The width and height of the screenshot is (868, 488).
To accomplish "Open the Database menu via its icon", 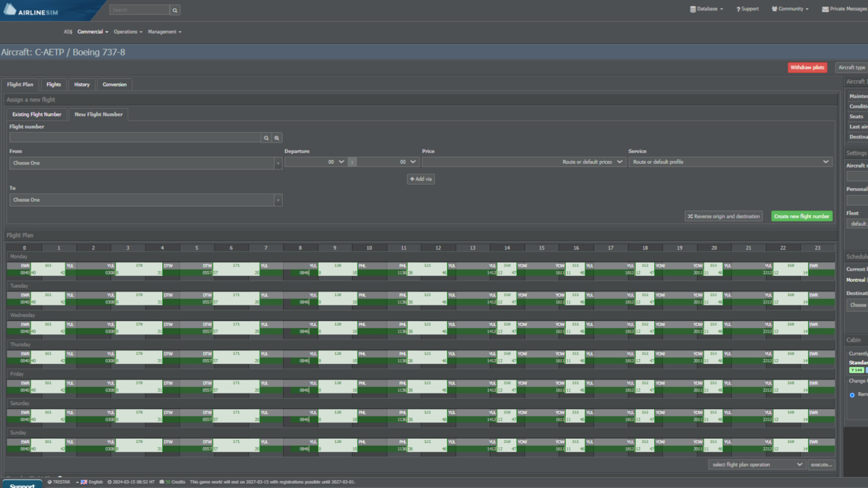I will click(693, 9).
